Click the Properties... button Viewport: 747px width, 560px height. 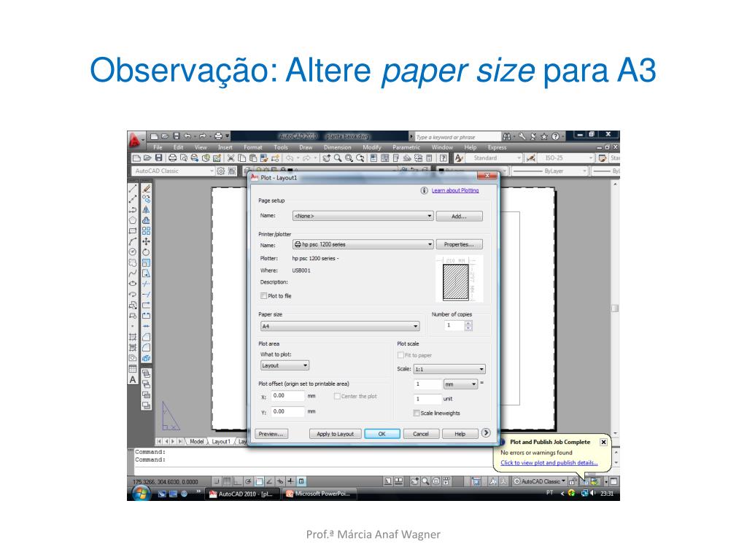point(460,244)
